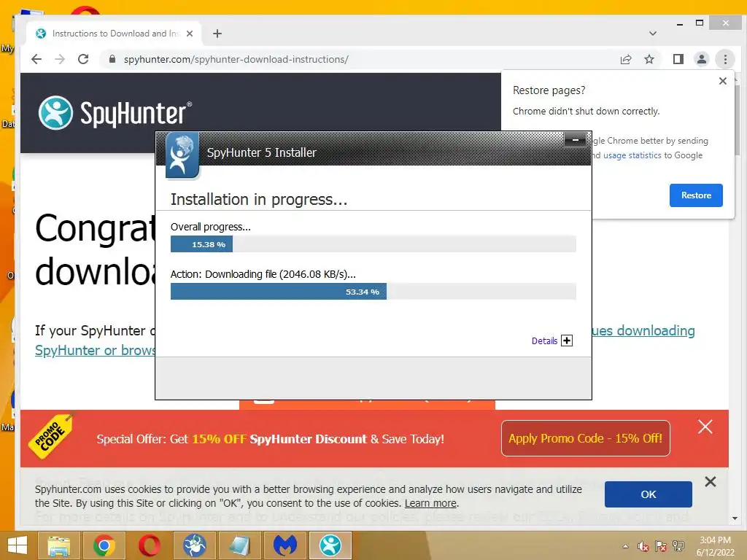Open the usage statistics link

632,155
